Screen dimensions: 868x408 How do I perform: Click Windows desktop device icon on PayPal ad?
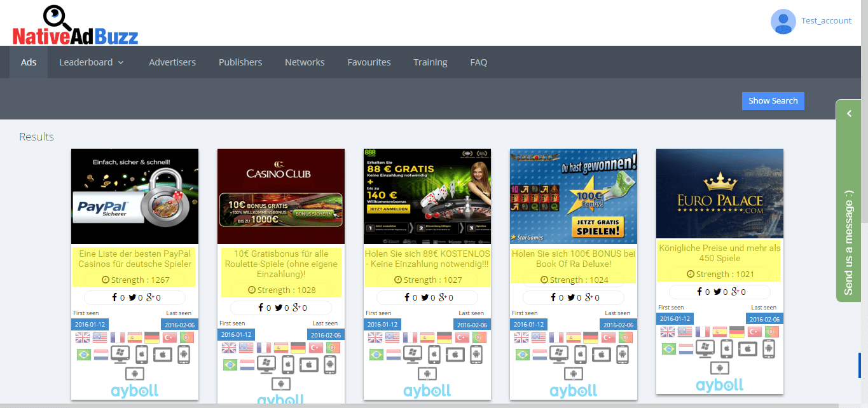120,354
